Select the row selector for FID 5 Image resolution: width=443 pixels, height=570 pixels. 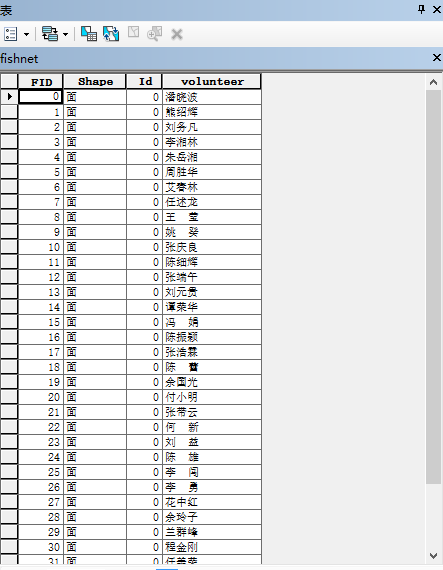coord(9,172)
